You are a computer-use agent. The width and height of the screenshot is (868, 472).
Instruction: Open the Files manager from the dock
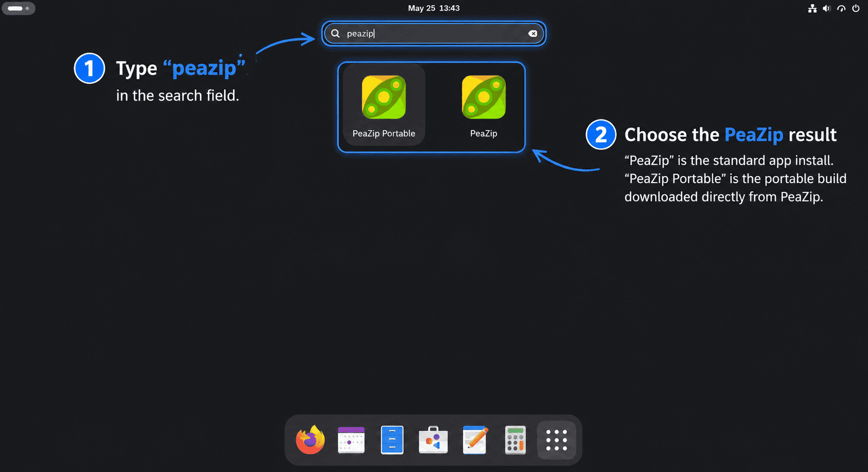coord(392,440)
